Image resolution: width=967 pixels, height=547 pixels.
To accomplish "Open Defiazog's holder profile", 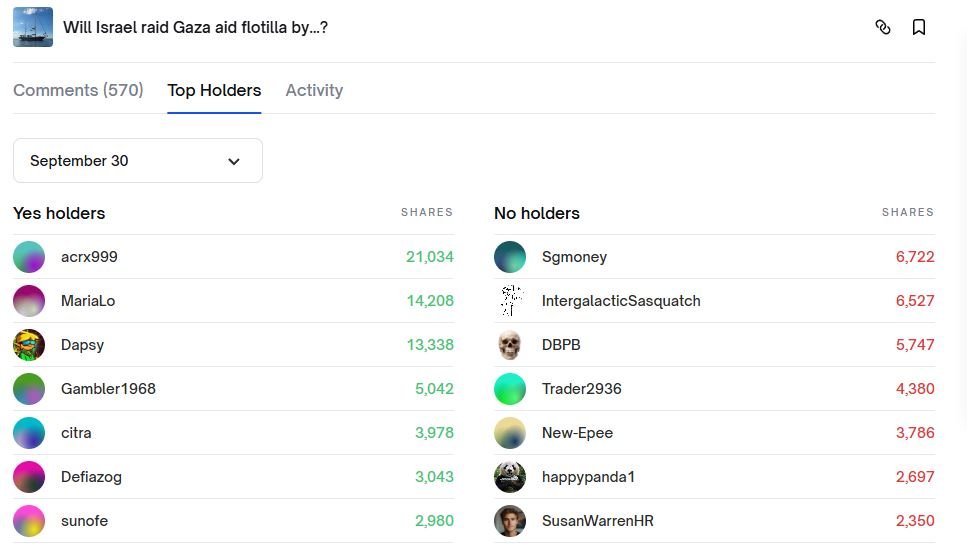I will pos(91,477).
